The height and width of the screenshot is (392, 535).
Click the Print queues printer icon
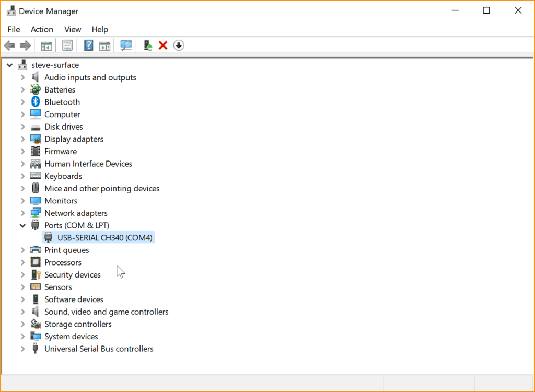[x=36, y=250]
